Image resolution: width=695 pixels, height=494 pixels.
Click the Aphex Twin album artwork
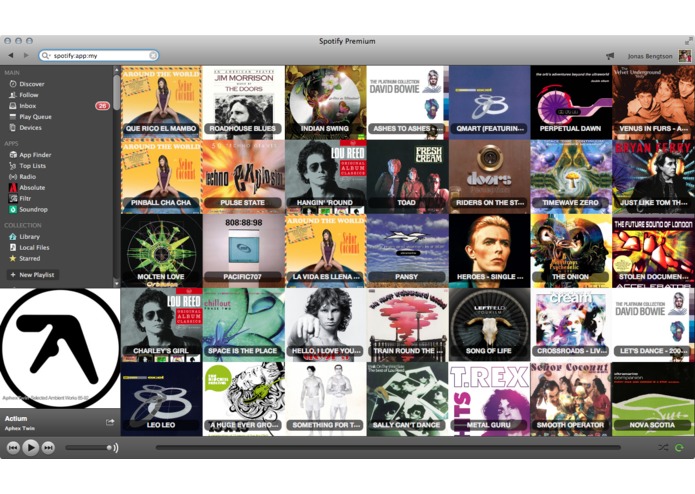click(x=60, y=348)
